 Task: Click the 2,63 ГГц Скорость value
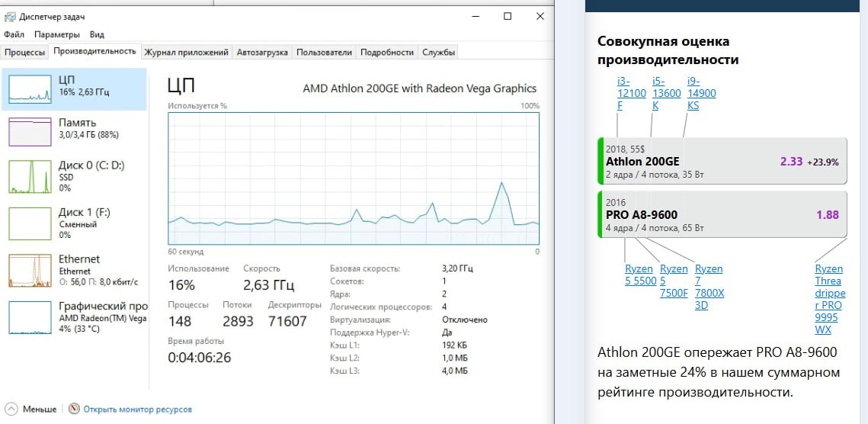(x=269, y=285)
